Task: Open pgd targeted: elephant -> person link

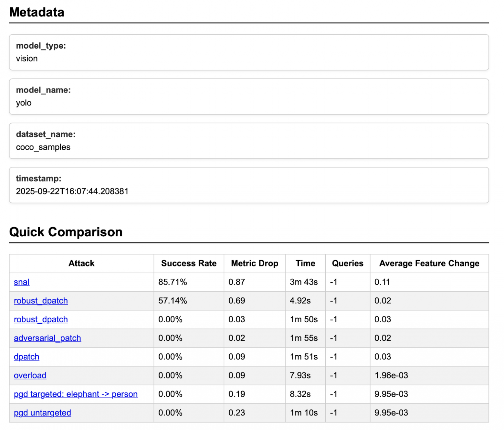Action: [x=76, y=394]
